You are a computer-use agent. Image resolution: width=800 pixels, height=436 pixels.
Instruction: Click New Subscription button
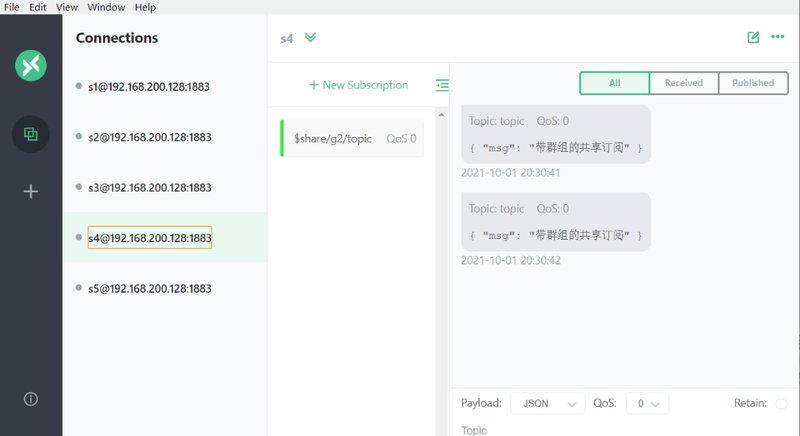coord(359,85)
